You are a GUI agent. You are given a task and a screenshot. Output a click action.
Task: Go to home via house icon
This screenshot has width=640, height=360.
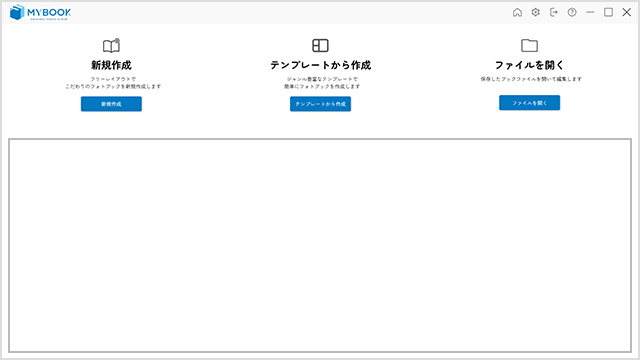(x=517, y=13)
